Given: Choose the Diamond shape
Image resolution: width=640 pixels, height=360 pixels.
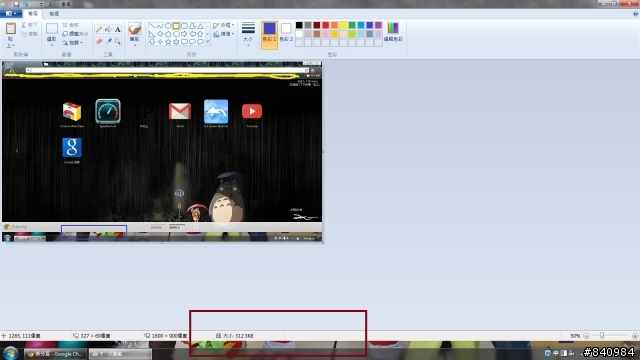Looking at the screenshot, I should pyautogui.click(x=160, y=34).
